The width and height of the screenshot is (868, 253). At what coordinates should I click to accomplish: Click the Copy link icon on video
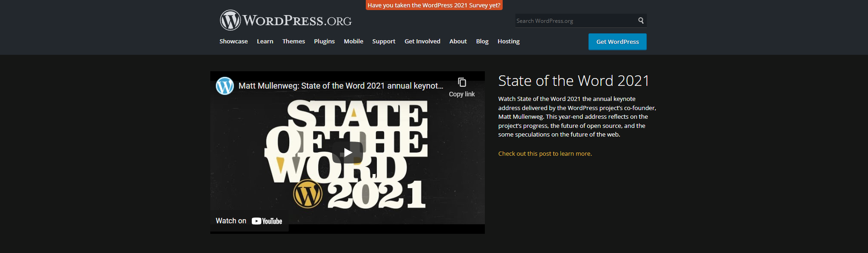462,83
